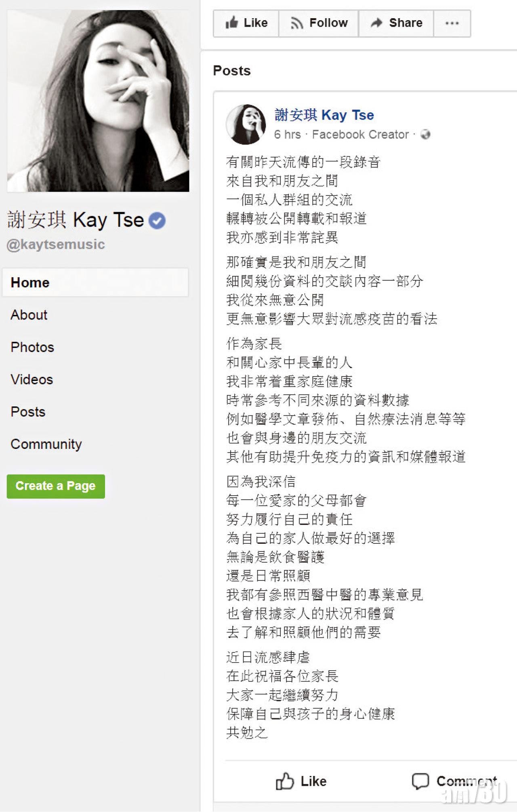Click the Follow feed icon
The image size is (517, 812).
pyautogui.click(x=296, y=23)
